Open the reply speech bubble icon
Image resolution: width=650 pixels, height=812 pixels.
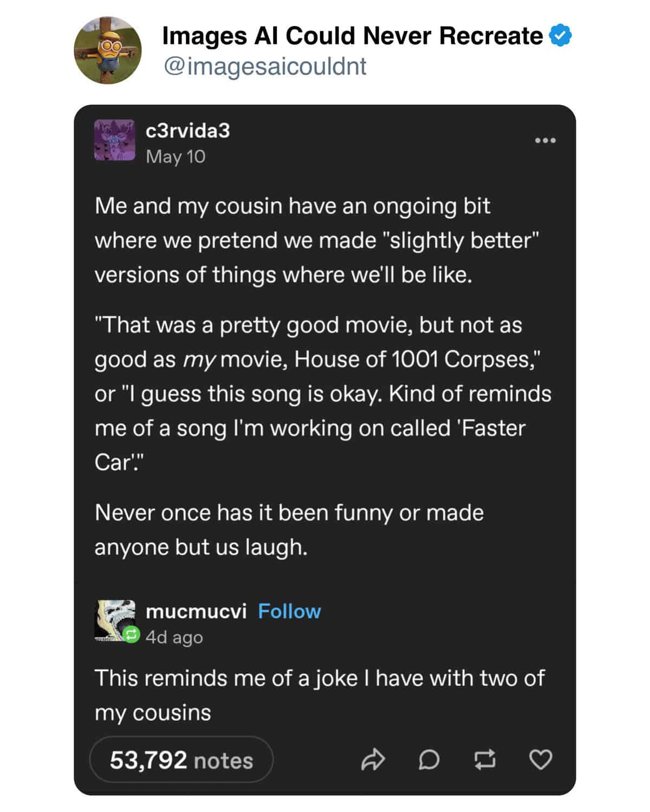click(429, 760)
